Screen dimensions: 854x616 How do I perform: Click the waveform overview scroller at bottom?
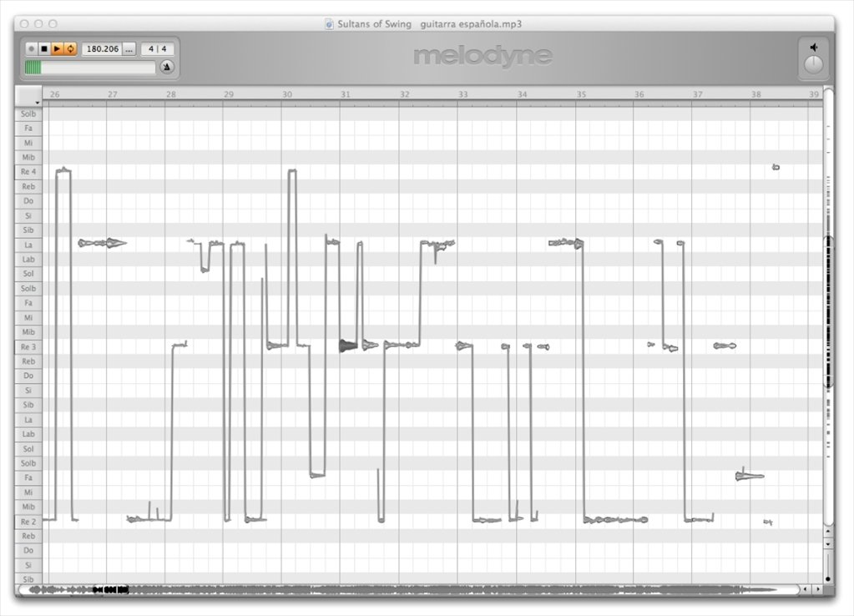(x=408, y=589)
